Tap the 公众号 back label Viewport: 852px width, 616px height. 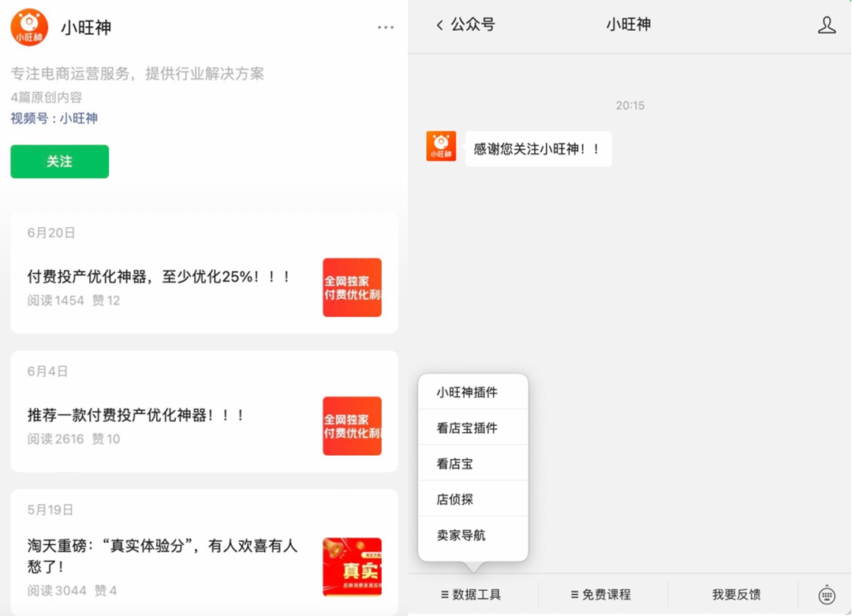pyautogui.click(x=473, y=24)
